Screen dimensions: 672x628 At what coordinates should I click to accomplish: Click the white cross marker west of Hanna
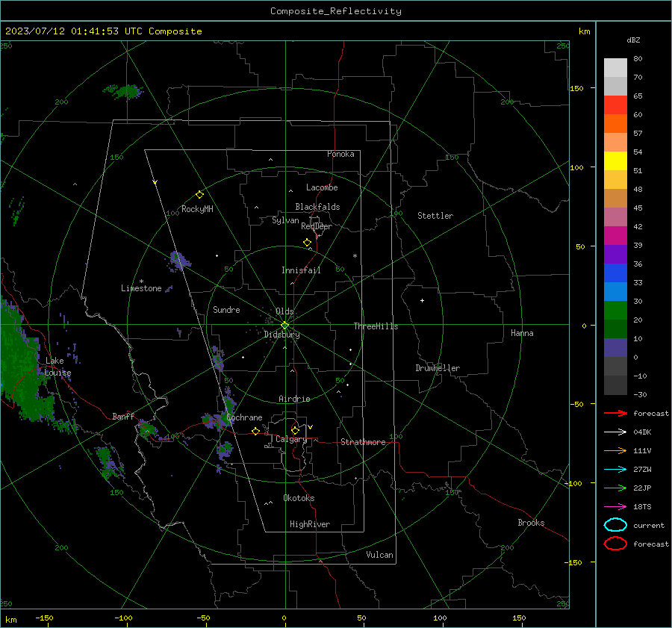(x=422, y=300)
